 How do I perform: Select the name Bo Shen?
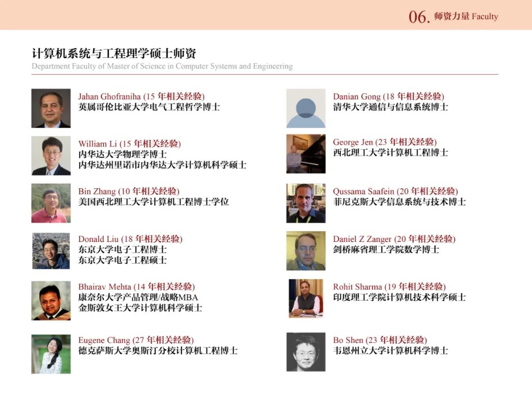click(348, 340)
